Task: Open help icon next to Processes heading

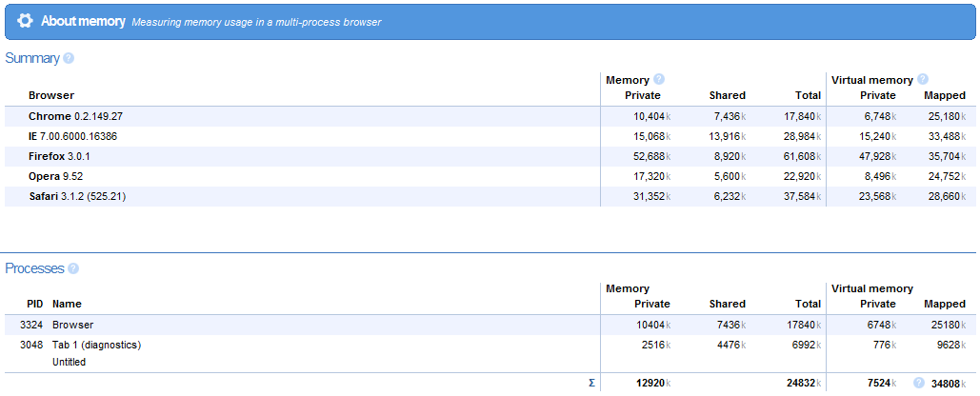Action: coord(73,268)
